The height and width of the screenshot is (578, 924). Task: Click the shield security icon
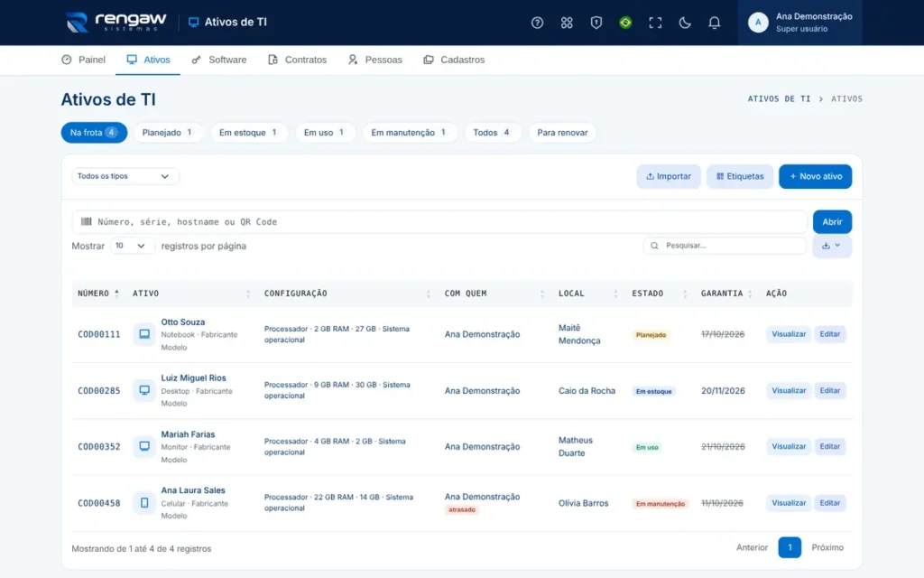[x=596, y=23]
